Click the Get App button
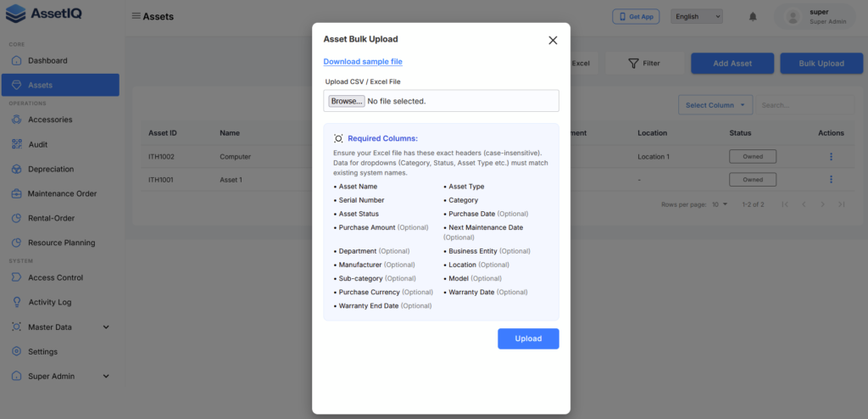Screen dimensions: 868x419 pyautogui.click(x=636, y=17)
